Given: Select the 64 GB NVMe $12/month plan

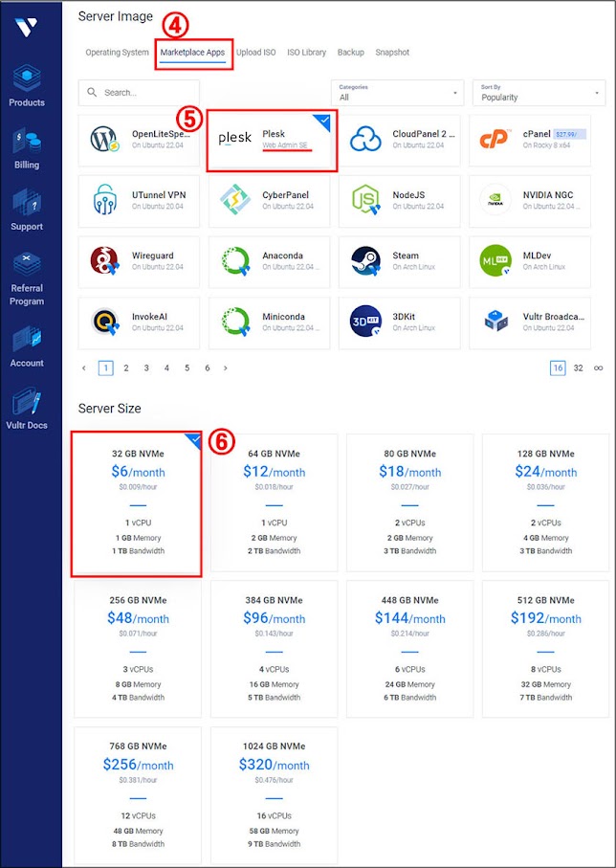Looking at the screenshot, I should pos(274,502).
